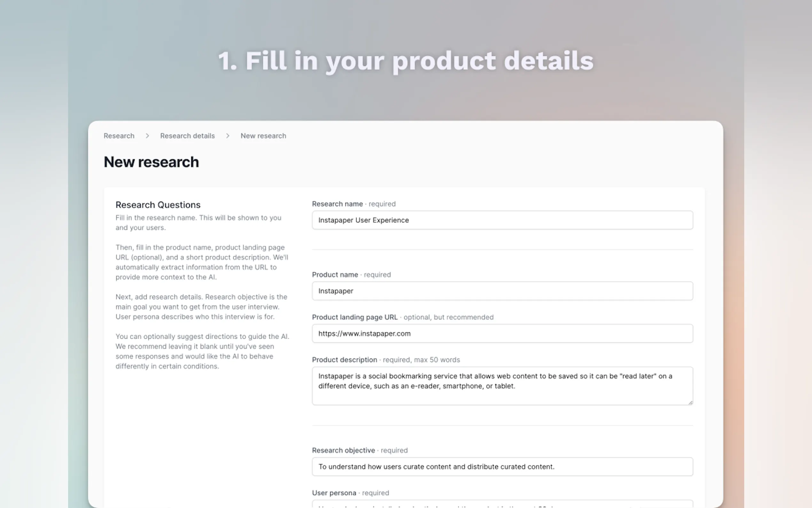Click the Research breadcrumb link
Viewport: 812px width, 508px height.
[x=119, y=136]
